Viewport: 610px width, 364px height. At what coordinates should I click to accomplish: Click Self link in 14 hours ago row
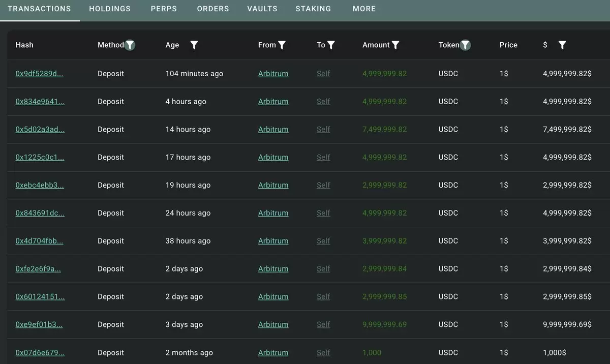[x=323, y=130]
